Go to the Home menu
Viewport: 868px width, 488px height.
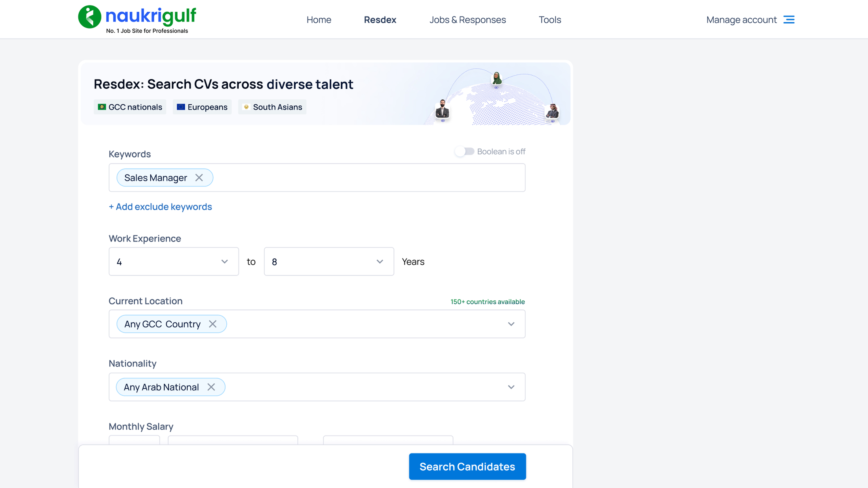click(319, 20)
